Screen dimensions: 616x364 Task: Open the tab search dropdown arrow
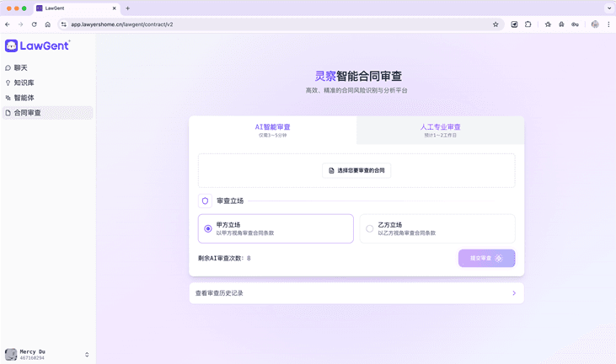click(x=609, y=8)
